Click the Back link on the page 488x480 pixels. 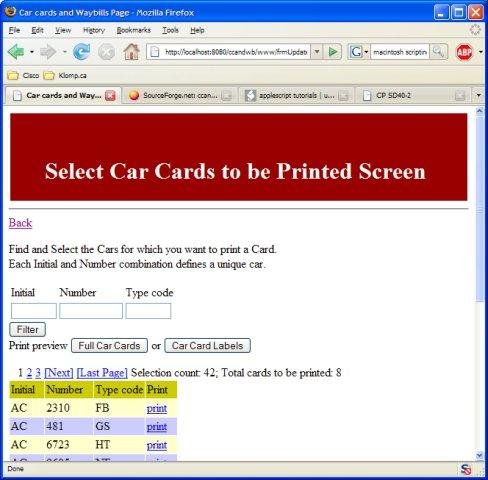pyautogui.click(x=20, y=223)
